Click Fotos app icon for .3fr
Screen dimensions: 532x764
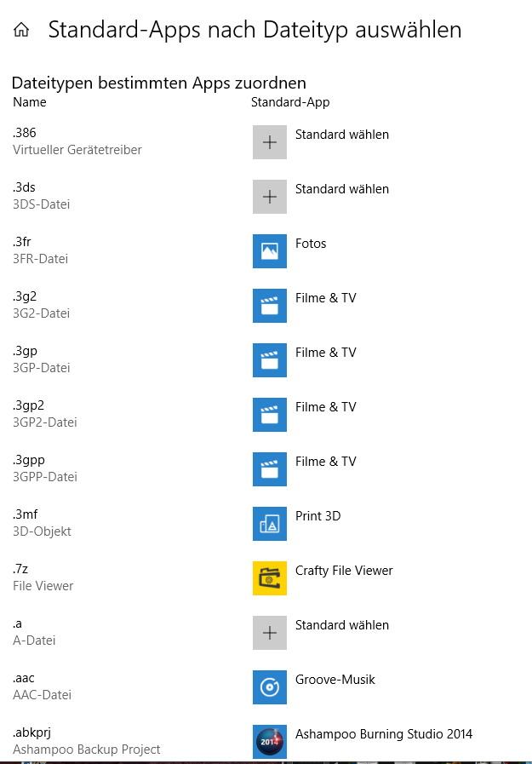270,251
